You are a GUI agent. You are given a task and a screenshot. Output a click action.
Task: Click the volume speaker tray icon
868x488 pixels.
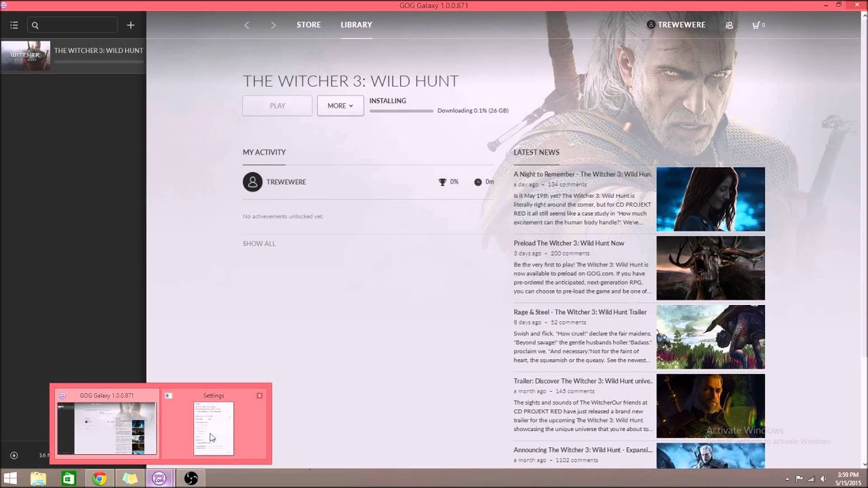822,479
